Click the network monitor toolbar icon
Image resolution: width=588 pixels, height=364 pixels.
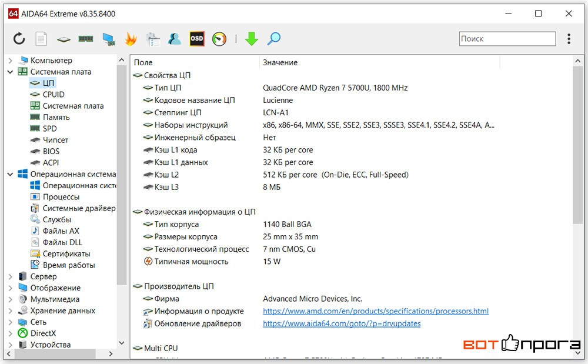[108, 39]
